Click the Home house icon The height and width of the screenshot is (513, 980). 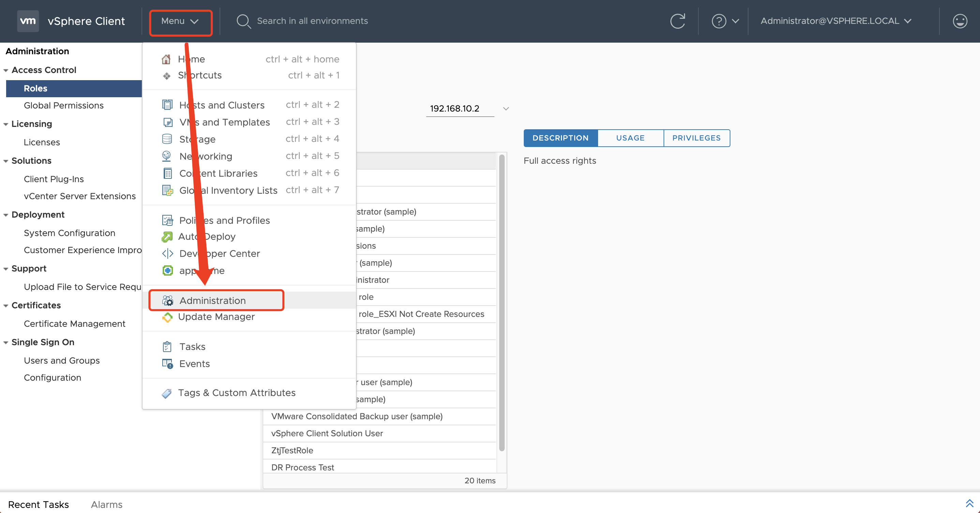[166, 59]
